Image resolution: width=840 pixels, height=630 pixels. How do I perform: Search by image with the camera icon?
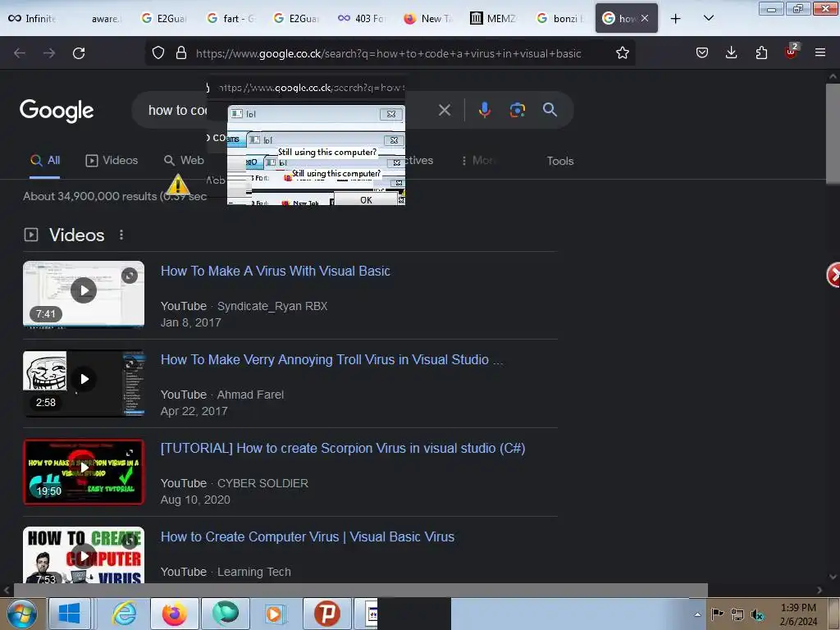coord(517,110)
